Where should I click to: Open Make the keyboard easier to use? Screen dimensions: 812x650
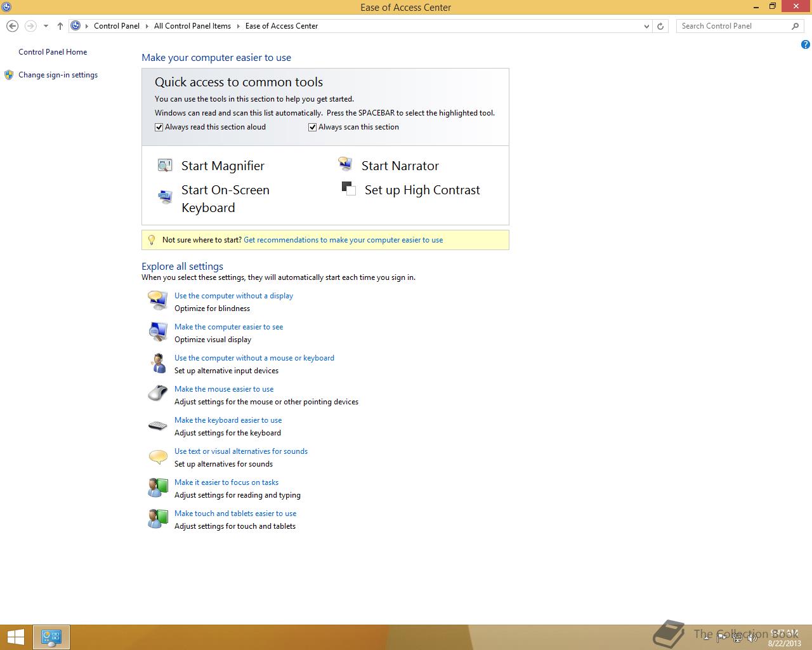tap(228, 420)
